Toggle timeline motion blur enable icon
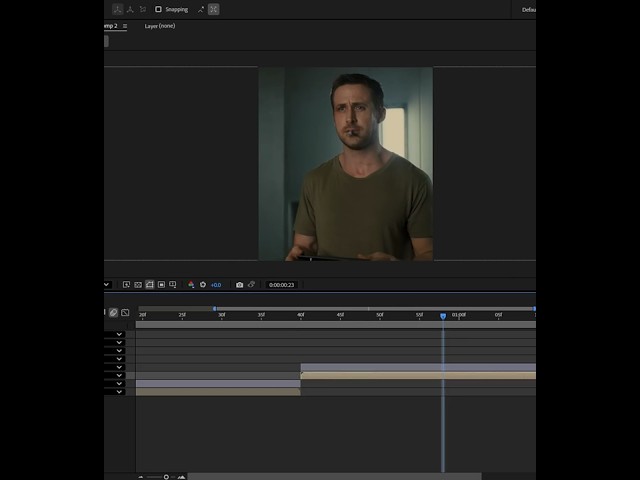The image size is (640, 480). pos(113,312)
